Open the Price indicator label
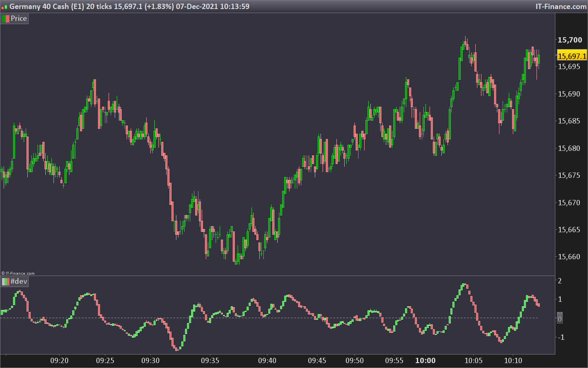This screenshot has width=588, height=368. (x=19, y=18)
